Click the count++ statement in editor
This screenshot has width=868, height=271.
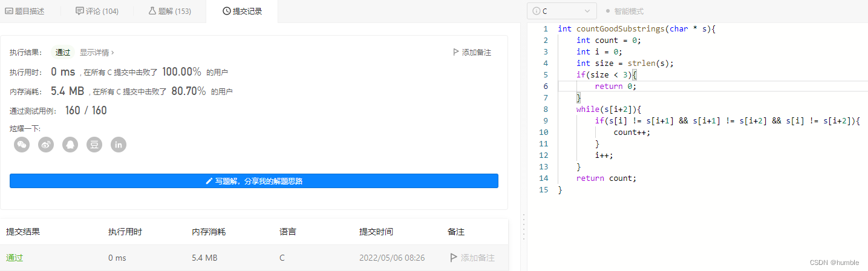pyautogui.click(x=632, y=132)
